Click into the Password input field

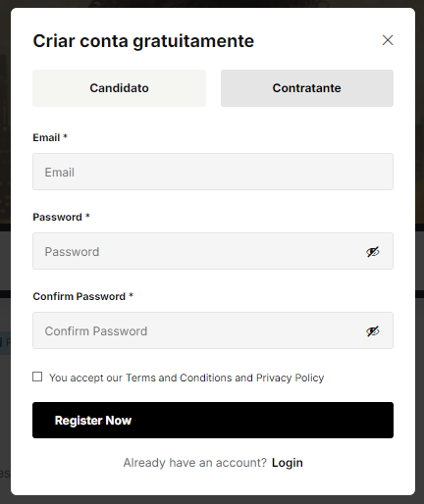tap(213, 251)
